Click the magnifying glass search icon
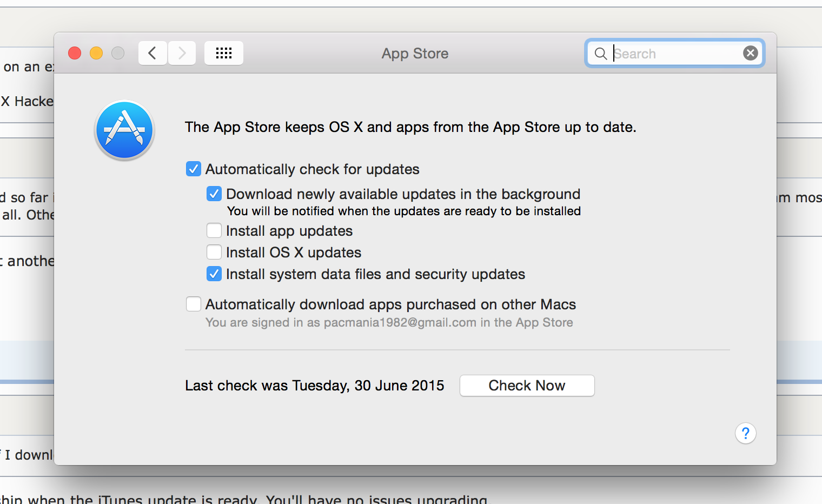The image size is (822, 504). pyautogui.click(x=600, y=54)
